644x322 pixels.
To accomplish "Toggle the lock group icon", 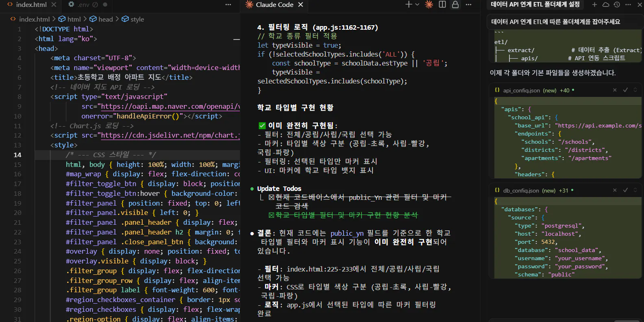I will click(455, 4).
